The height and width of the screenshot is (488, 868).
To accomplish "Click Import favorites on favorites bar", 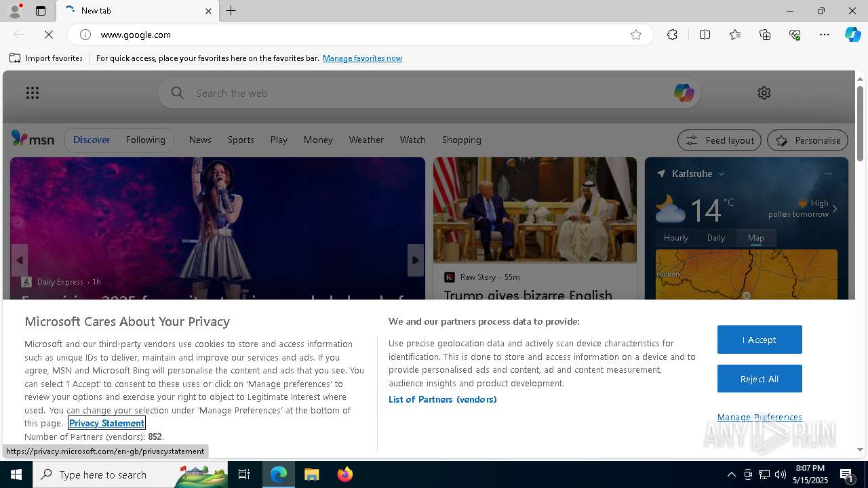I will (x=46, y=58).
